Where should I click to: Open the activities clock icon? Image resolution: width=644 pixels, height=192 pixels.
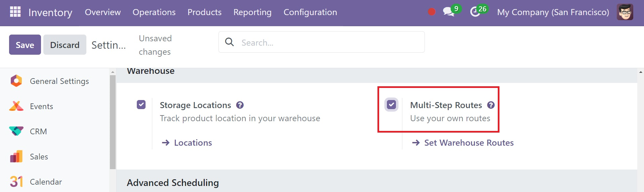(x=475, y=12)
